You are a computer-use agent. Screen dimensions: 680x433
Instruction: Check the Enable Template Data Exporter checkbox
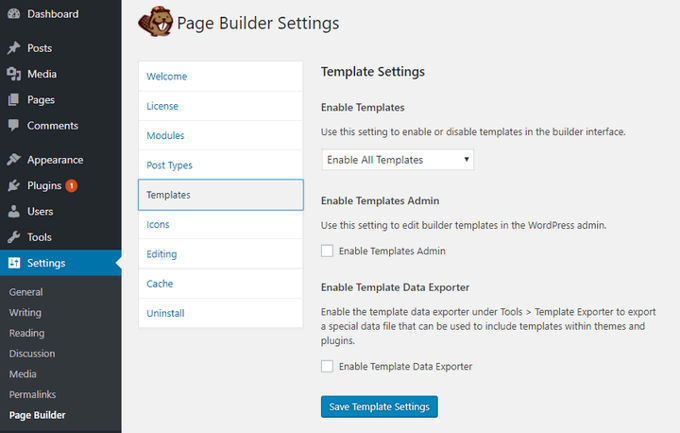click(327, 366)
